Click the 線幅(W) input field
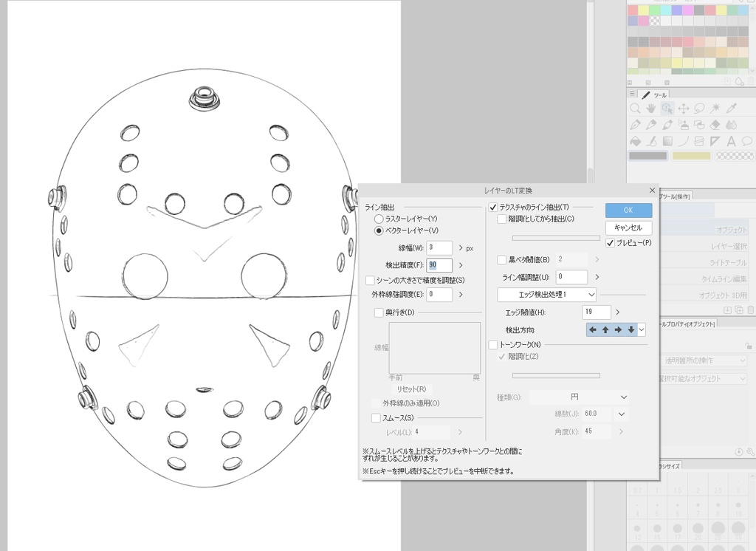This screenshot has width=756, height=551. click(439, 247)
